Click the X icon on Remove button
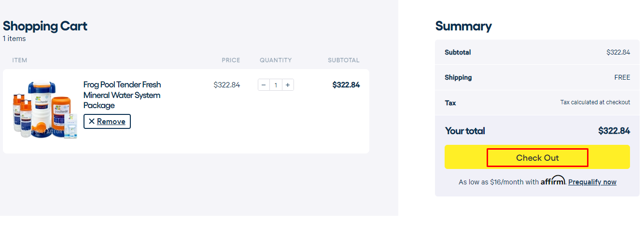Screen dimensions: 644x238 [x=92, y=122]
